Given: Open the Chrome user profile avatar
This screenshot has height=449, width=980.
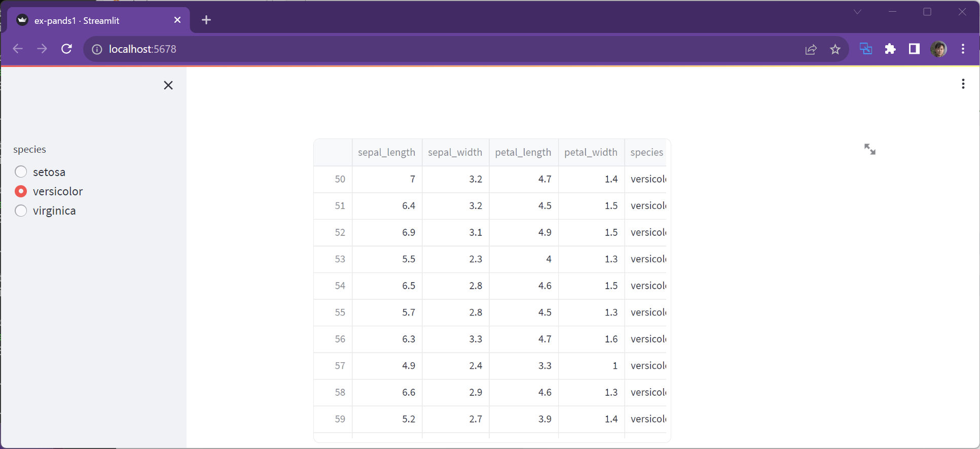Looking at the screenshot, I should click(938, 49).
